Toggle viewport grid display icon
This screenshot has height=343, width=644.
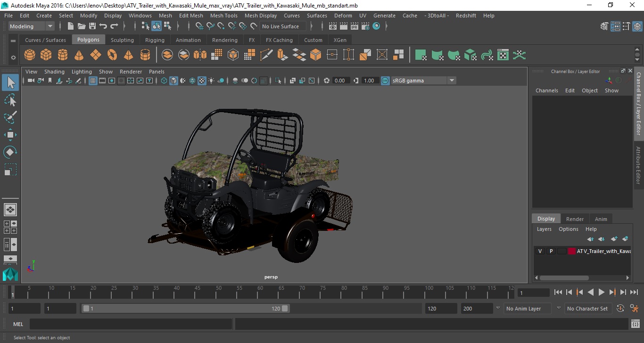coord(93,81)
